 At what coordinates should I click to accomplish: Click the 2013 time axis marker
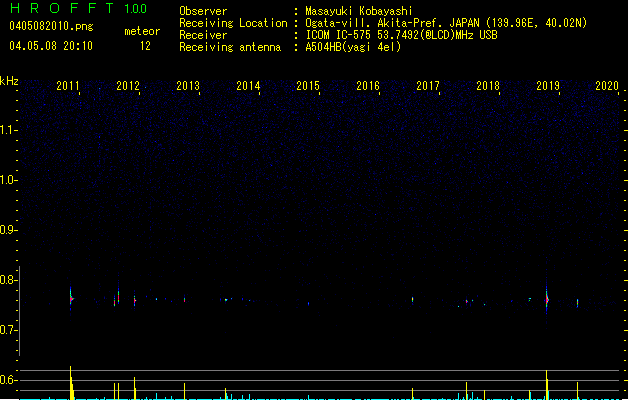click(x=188, y=86)
